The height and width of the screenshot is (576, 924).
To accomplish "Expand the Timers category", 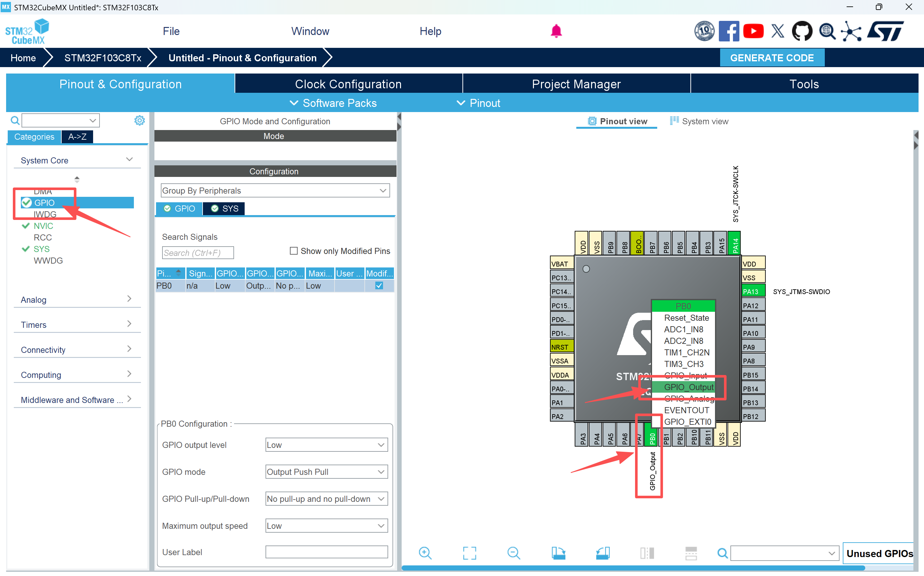I will pyautogui.click(x=77, y=325).
